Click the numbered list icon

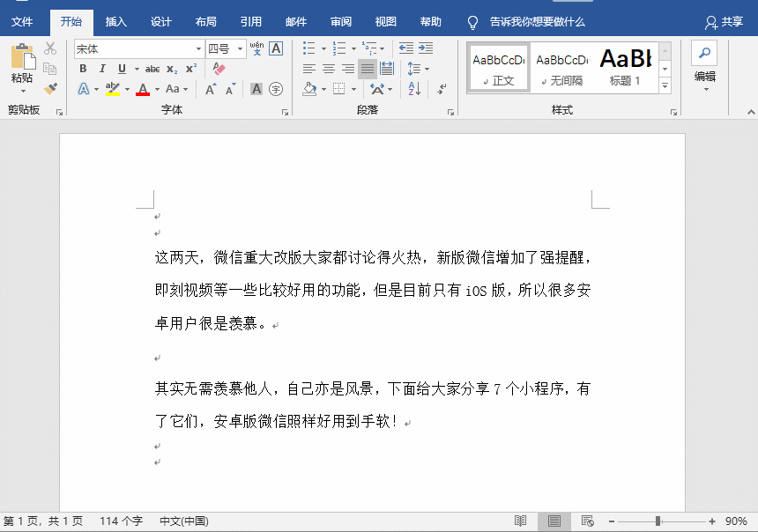point(339,48)
